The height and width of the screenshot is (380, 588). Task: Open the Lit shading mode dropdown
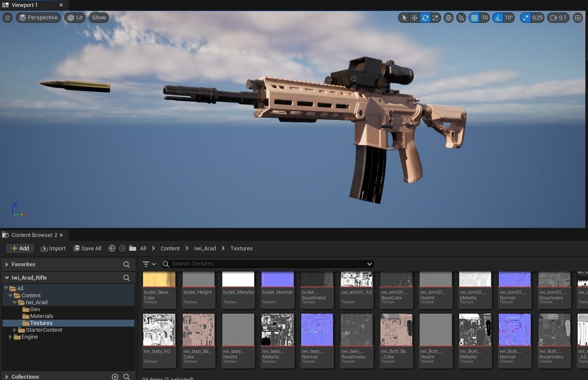pyautogui.click(x=75, y=18)
